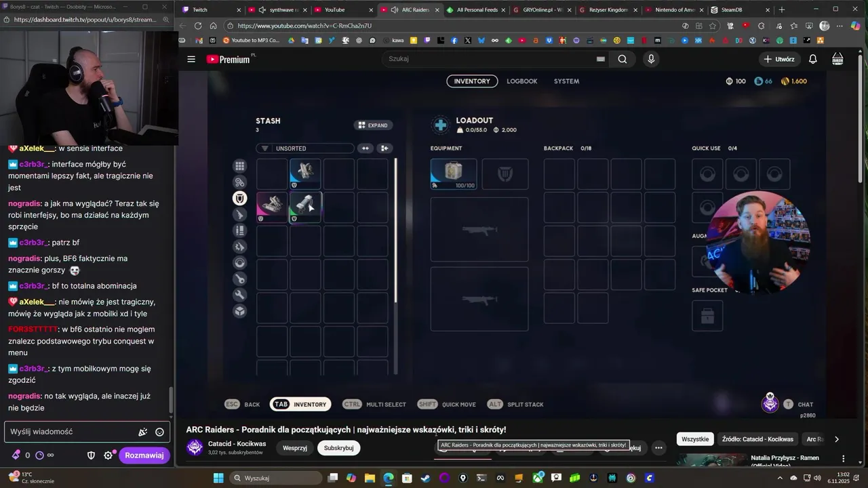Click the TAB INVENTORY hint at bottom
The width and height of the screenshot is (868, 488).
(300, 405)
